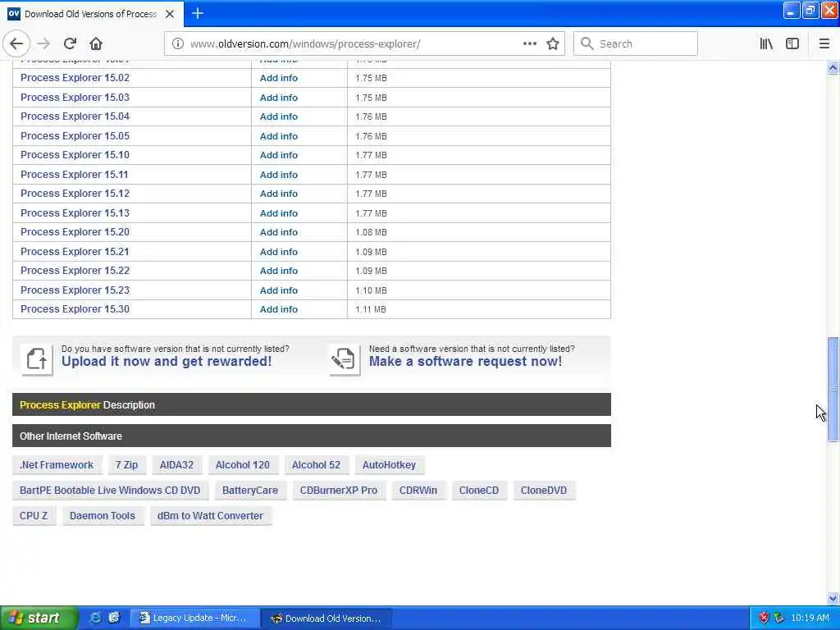Open Process Explorer 15.05 link
This screenshot has width=840, height=630.
click(x=75, y=136)
